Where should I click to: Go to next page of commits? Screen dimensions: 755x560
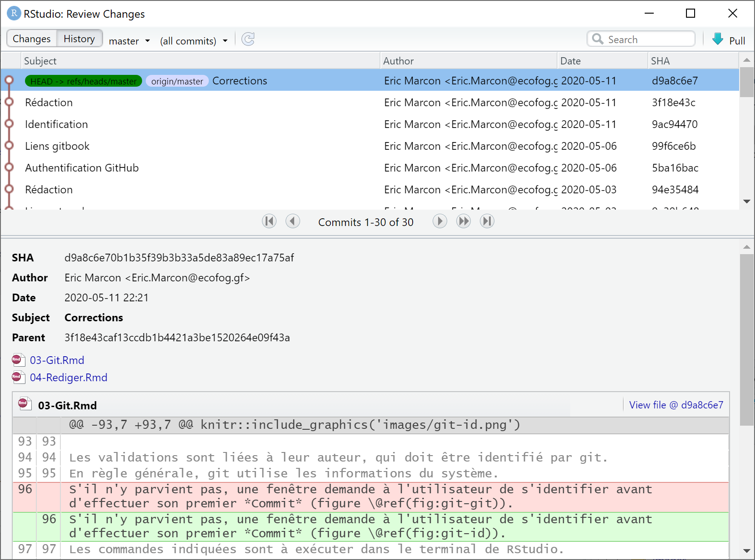(x=439, y=221)
